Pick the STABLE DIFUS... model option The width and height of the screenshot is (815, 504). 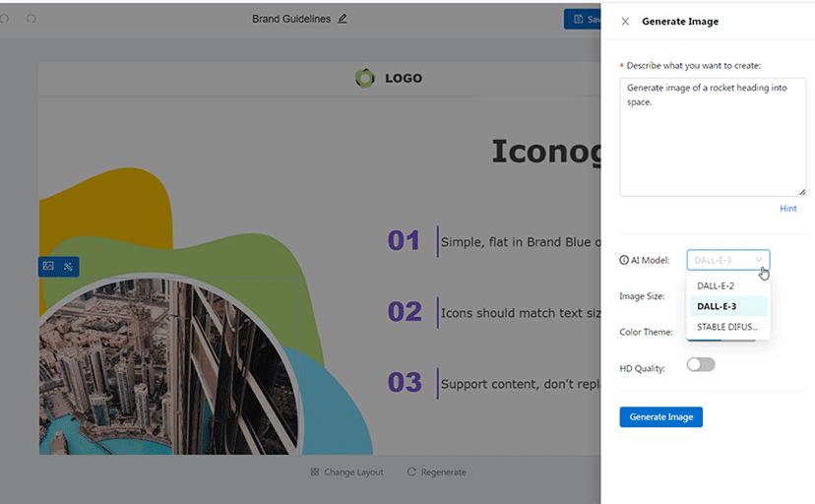(x=727, y=327)
